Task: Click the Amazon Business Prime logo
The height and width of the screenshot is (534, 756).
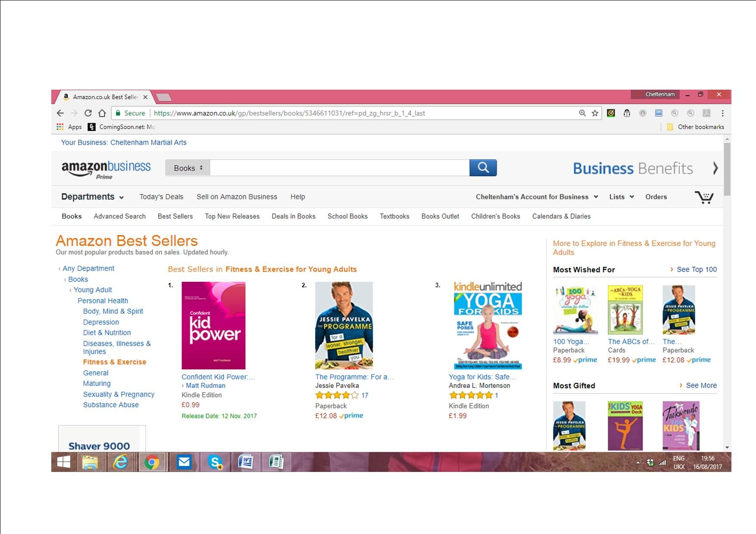Action: 106,169
